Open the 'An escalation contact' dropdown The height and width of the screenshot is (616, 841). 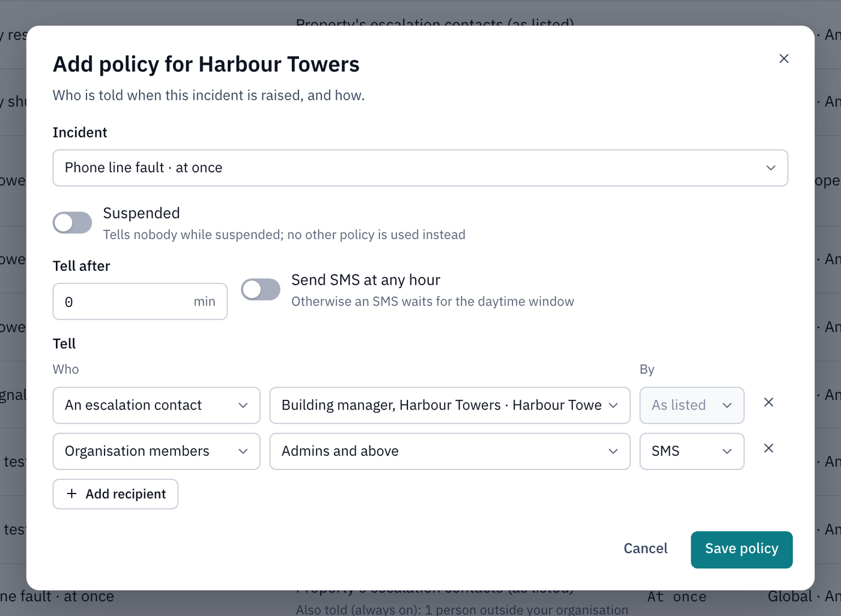pos(157,405)
